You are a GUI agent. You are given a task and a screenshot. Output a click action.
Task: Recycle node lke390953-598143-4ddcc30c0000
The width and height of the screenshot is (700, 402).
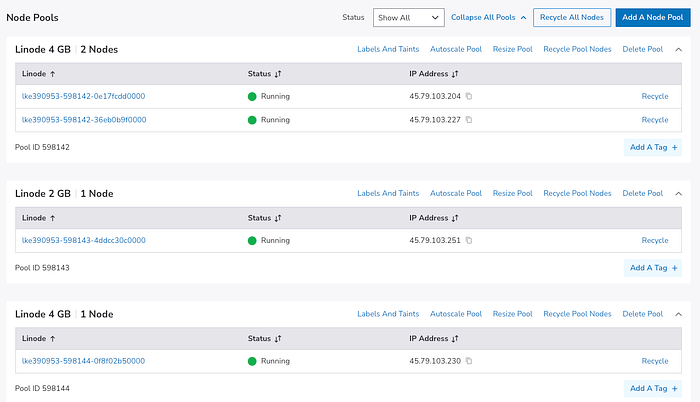[x=655, y=241]
